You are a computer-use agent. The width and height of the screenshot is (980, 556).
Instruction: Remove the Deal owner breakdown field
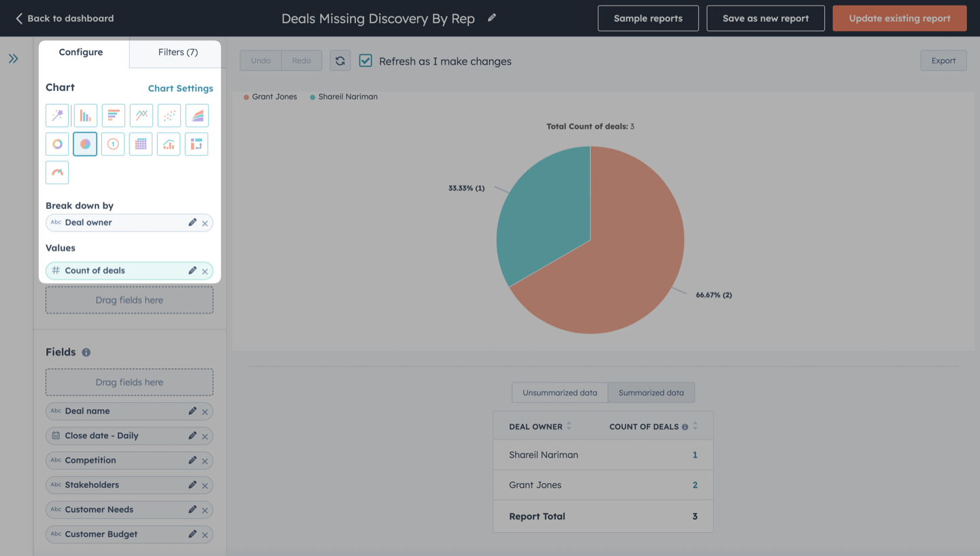click(205, 223)
